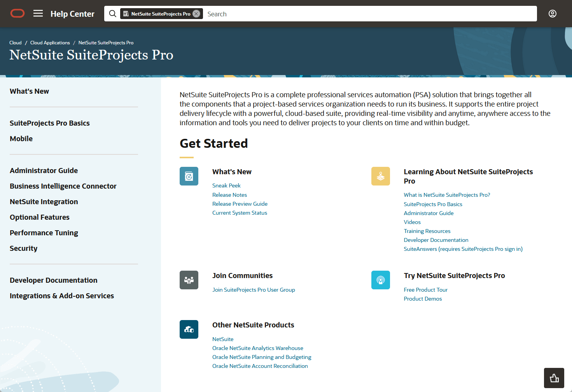The height and width of the screenshot is (392, 572).
Task: Open the Release Preview Guide link
Action: coord(240,204)
